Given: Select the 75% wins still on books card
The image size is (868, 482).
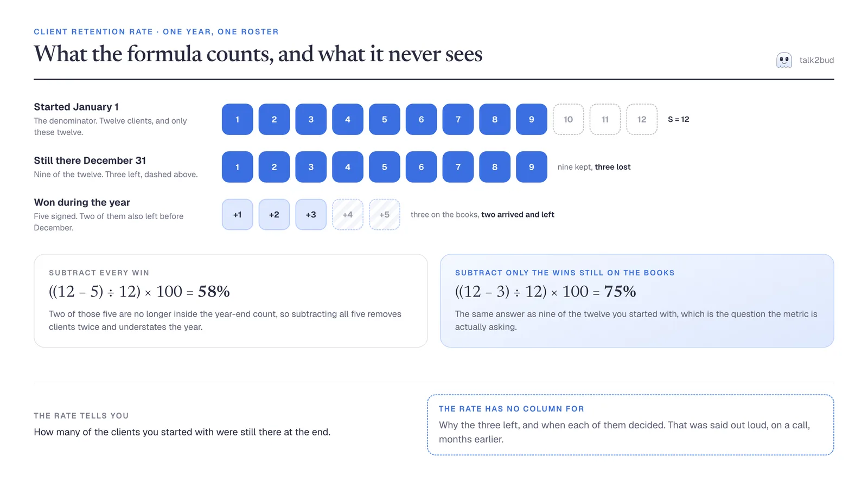Looking at the screenshot, I should point(637,301).
